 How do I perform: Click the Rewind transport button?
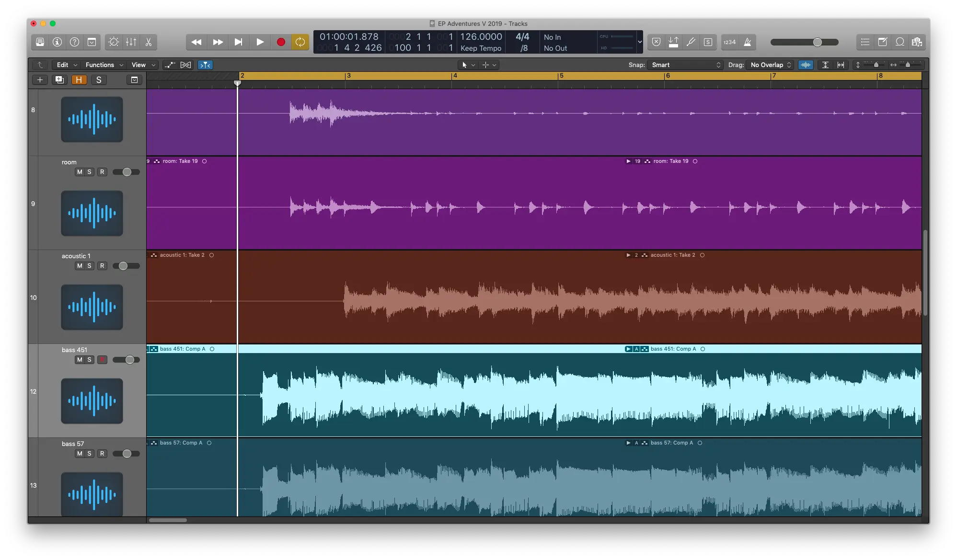(x=196, y=42)
